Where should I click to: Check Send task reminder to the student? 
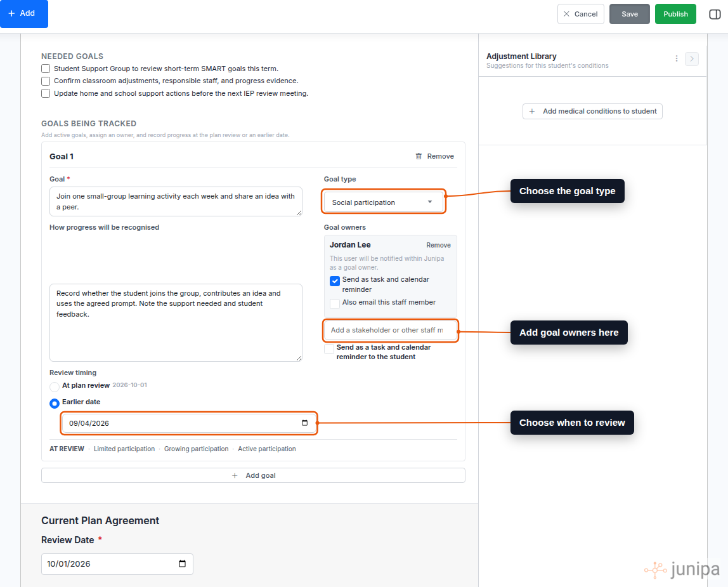(x=328, y=348)
